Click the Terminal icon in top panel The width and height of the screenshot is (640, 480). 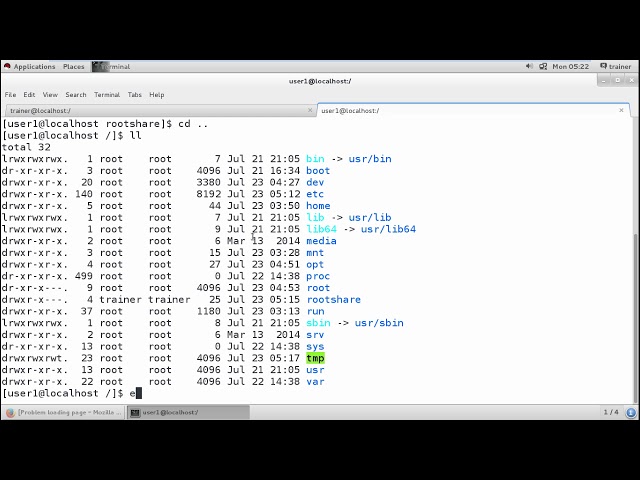100,67
